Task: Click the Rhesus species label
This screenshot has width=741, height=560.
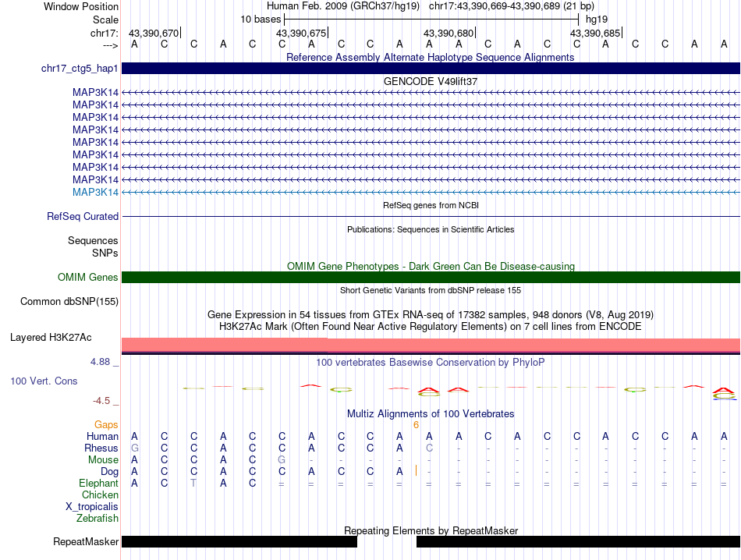Action: click(x=101, y=448)
